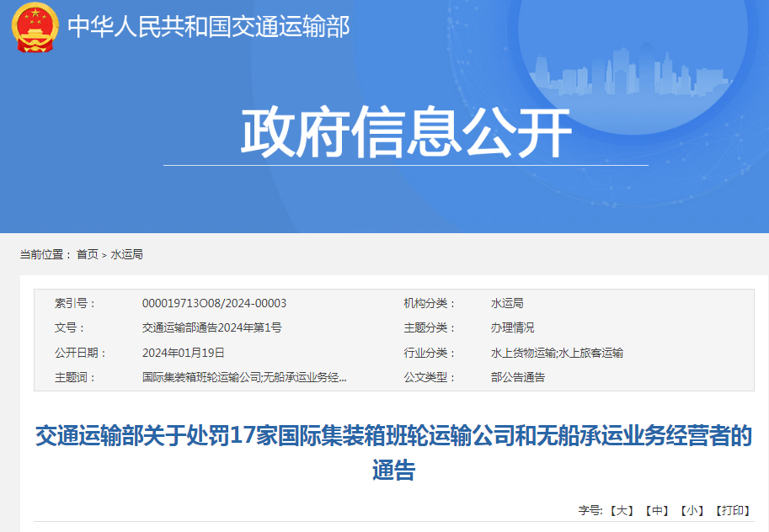Click the 公文类型 label
The image size is (769, 532).
tap(429, 377)
